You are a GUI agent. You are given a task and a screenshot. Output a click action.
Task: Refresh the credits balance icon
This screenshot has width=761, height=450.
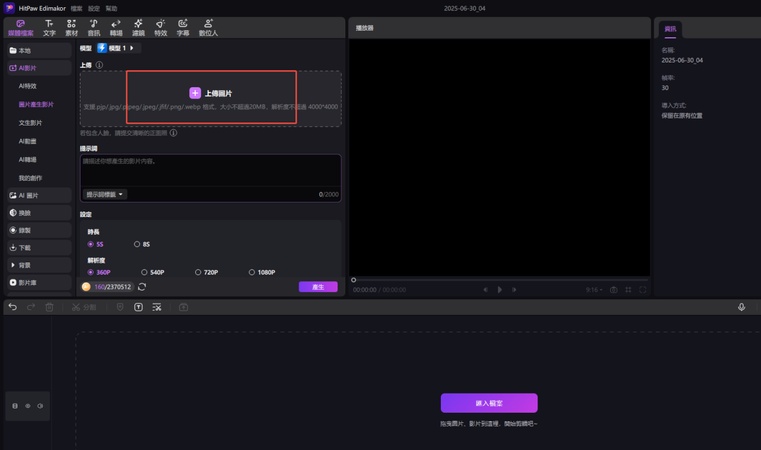point(142,287)
